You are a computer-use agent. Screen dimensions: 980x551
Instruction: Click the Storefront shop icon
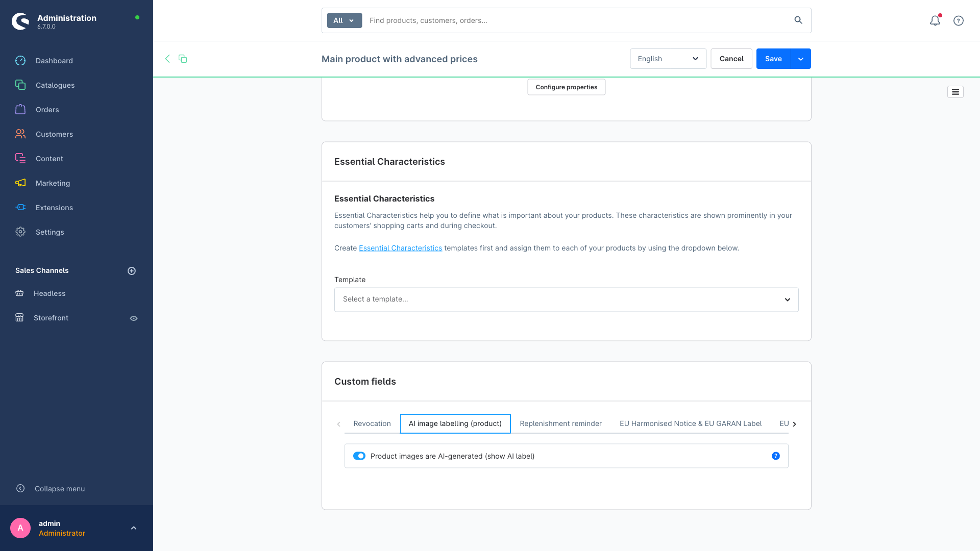(x=19, y=318)
